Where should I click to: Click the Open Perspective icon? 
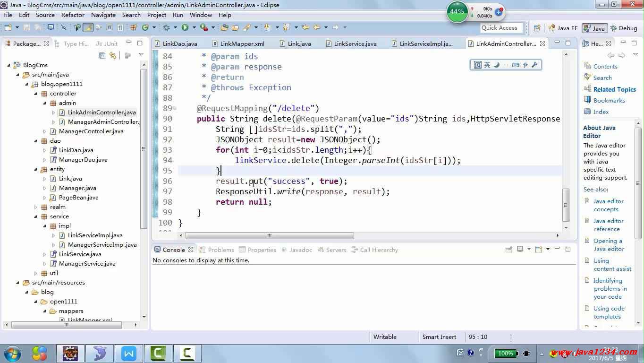537,28
